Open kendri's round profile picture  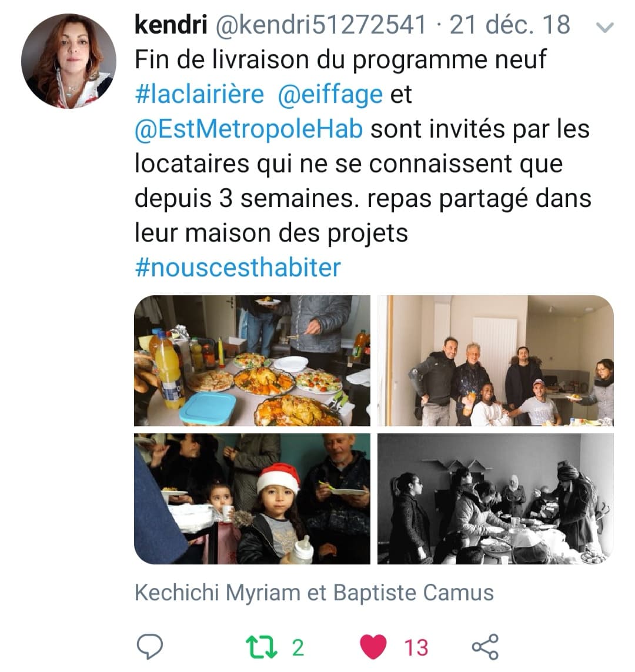(69, 61)
